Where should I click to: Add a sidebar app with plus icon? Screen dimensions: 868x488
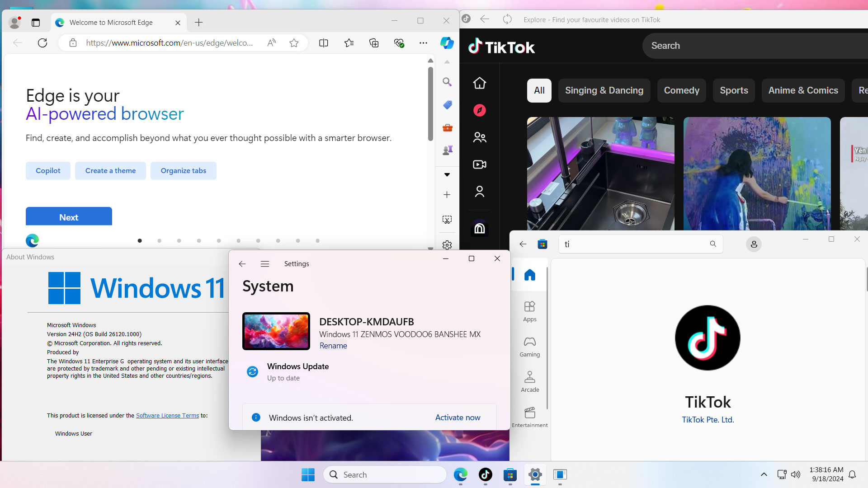tap(447, 195)
